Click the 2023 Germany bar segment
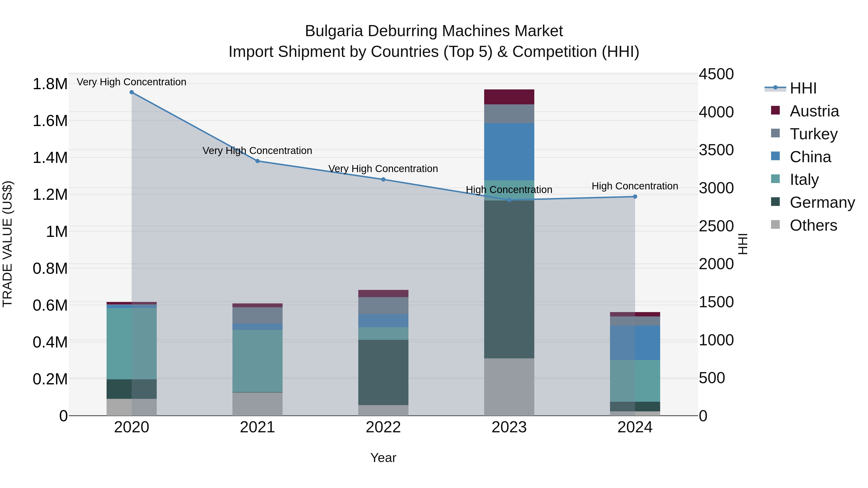 [x=509, y=279]
